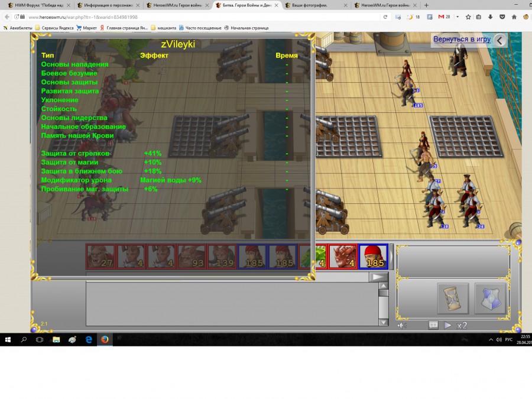This screenshot has width=532, height=399.
Task: Click the chat scrollbar down arrow
Action: pos(384,322)
